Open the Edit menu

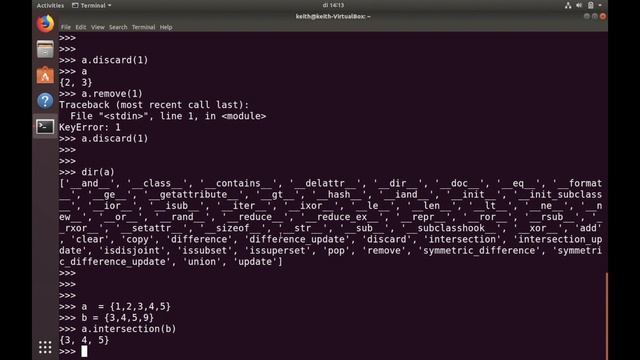tap(80, 27)
